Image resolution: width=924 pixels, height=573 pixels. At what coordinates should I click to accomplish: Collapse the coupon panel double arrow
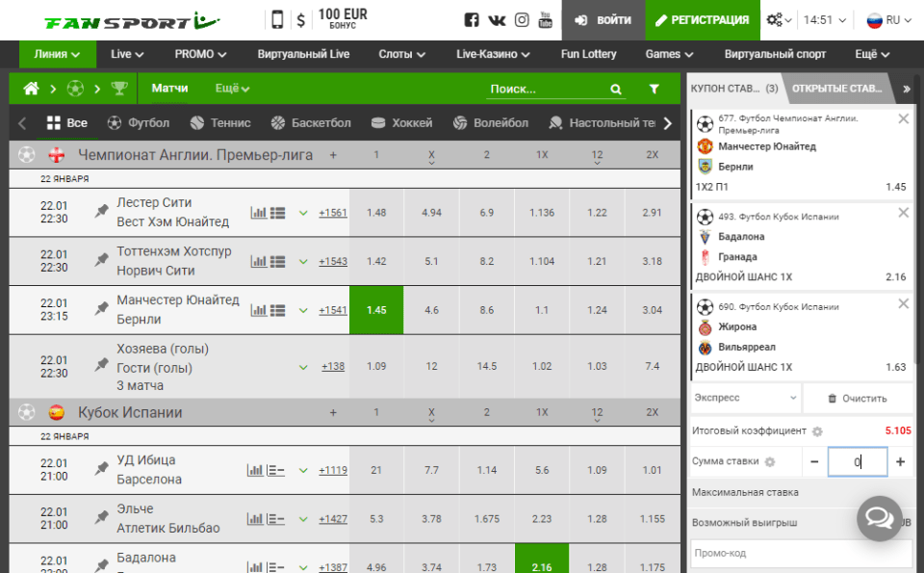(907, 89)
